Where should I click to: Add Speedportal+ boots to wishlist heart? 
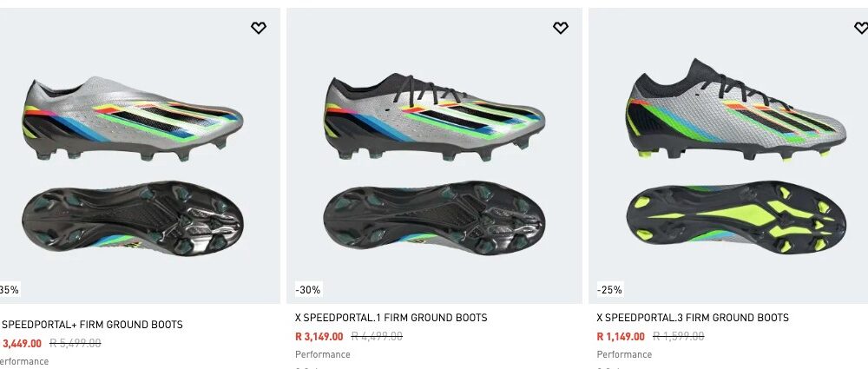259,28
